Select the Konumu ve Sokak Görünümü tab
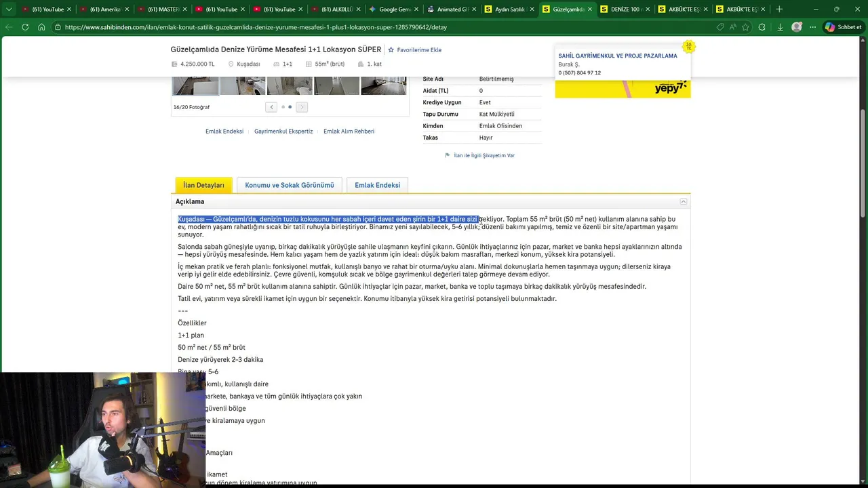868x488 pixels. (290, 185)
